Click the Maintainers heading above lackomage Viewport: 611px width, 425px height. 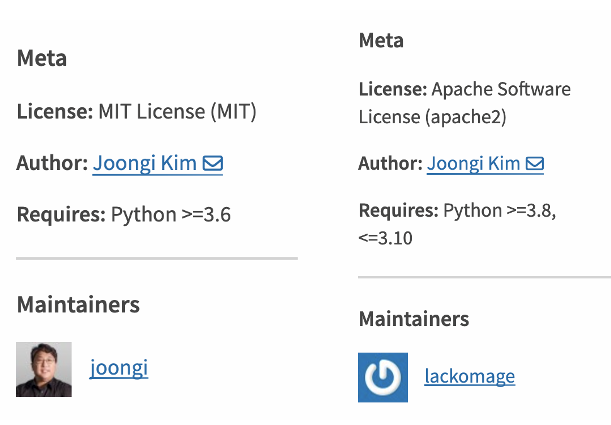point(414,319)
